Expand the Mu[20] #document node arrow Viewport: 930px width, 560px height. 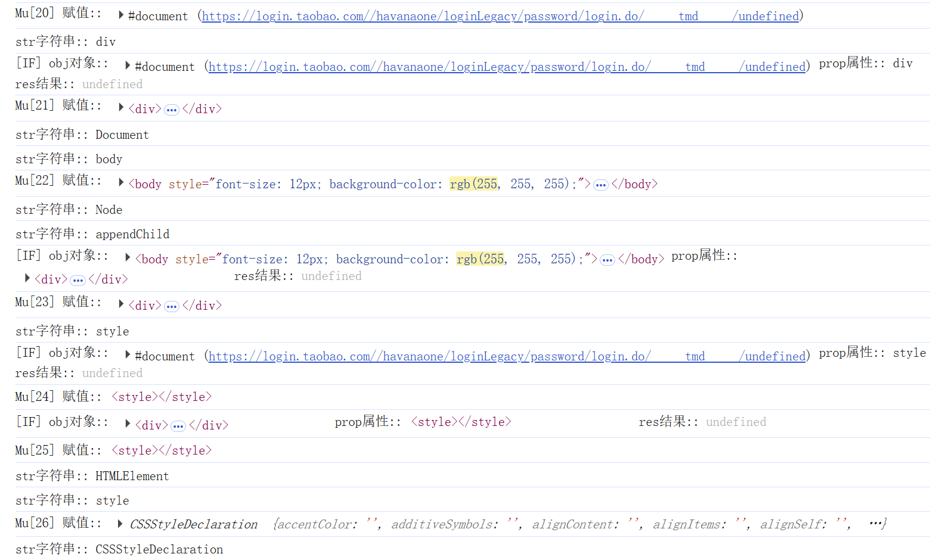(x=121, y=15)
